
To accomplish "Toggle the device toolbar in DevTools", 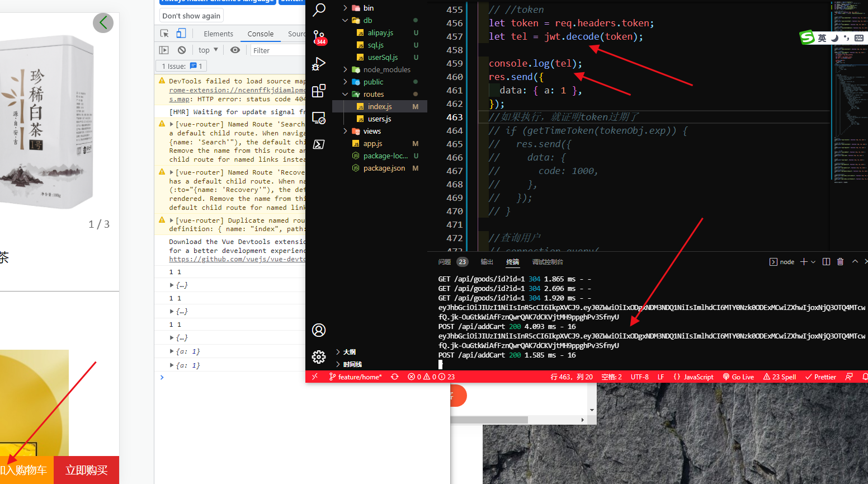I will click(x=180, y=34).
